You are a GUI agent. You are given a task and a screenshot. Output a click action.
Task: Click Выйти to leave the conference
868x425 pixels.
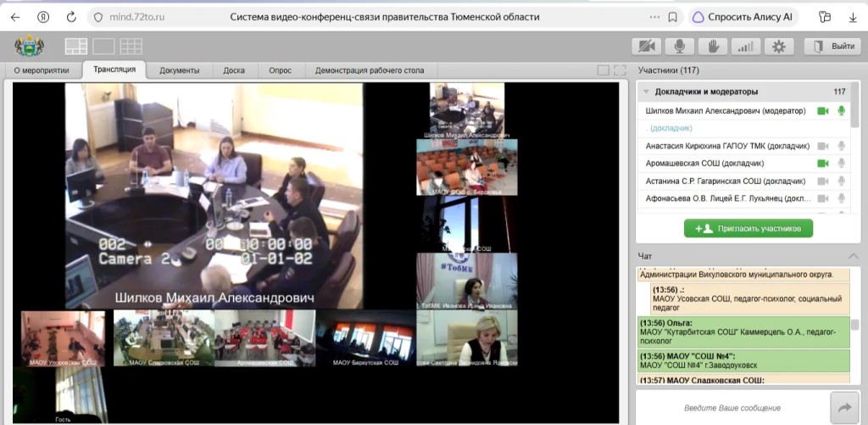click(x=832, y=47)
